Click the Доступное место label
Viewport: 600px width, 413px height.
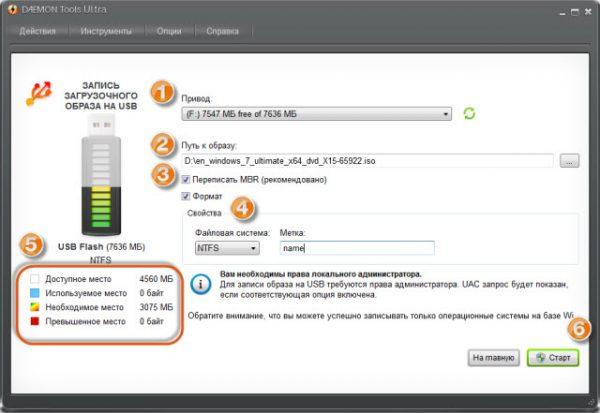click(78, 279)
